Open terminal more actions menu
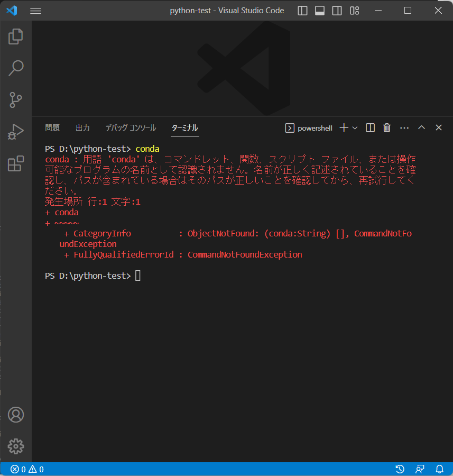 pos(404,127)
